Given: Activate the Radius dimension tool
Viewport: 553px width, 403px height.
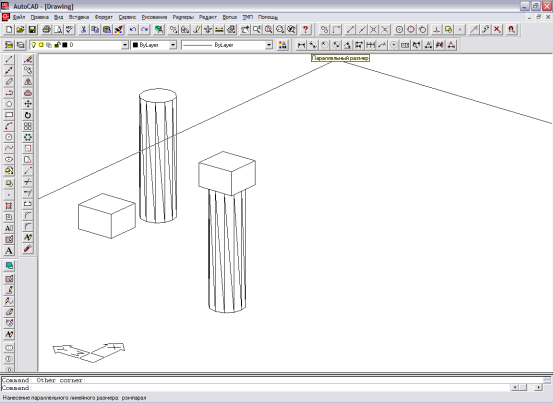Looking at the screenshot, I should (x=324, y=45).
